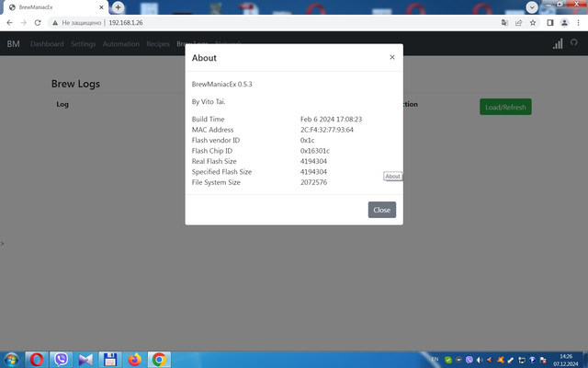Open a new tab with the plus button
The width and height of the screenshot is (588, 368).
[119, 7]
